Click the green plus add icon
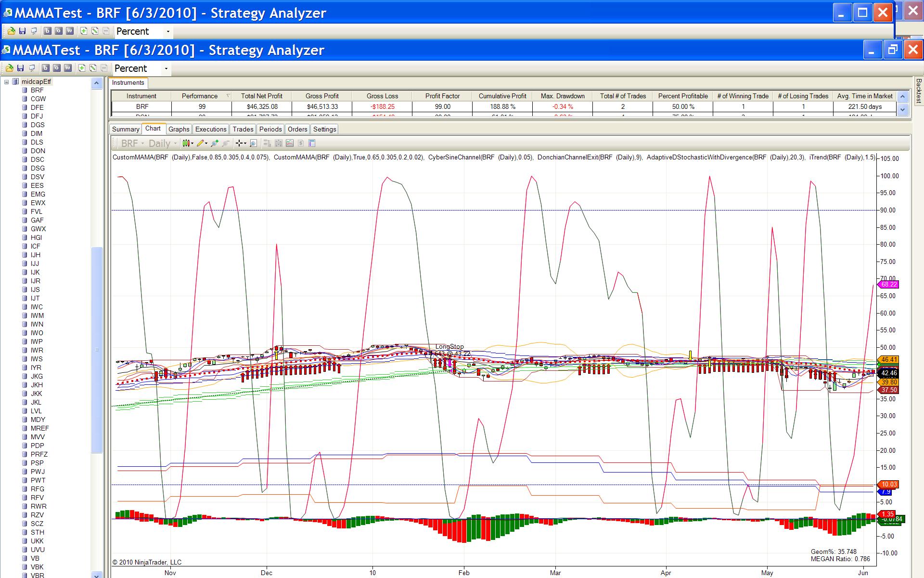Viewport: 924px width, 578px height. 82,68
